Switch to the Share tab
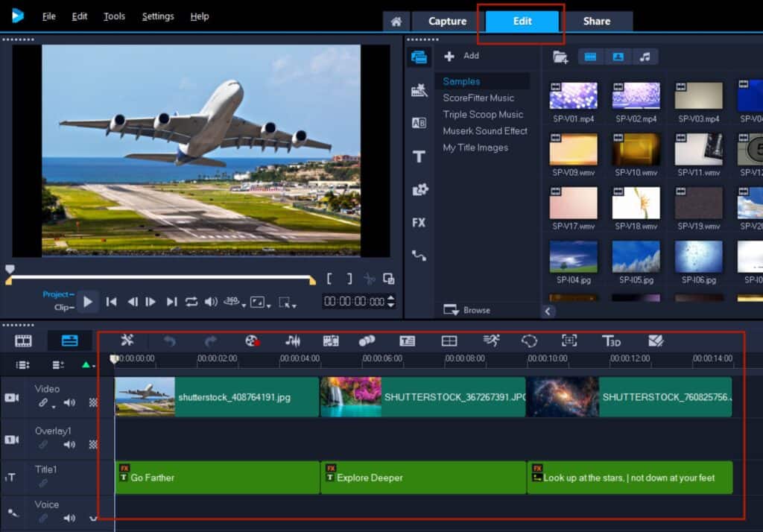This screenshot has height=532, width=763. 596,21
